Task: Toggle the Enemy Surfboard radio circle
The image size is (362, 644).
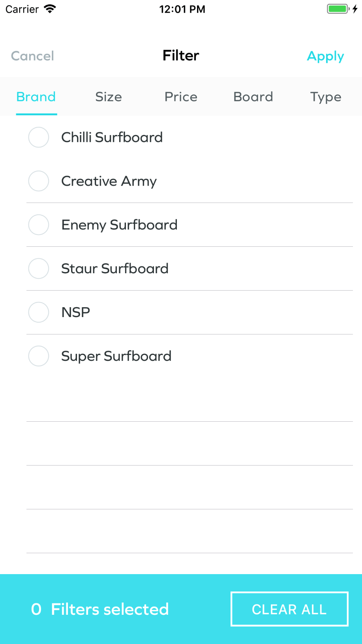Action: [39, 225]
